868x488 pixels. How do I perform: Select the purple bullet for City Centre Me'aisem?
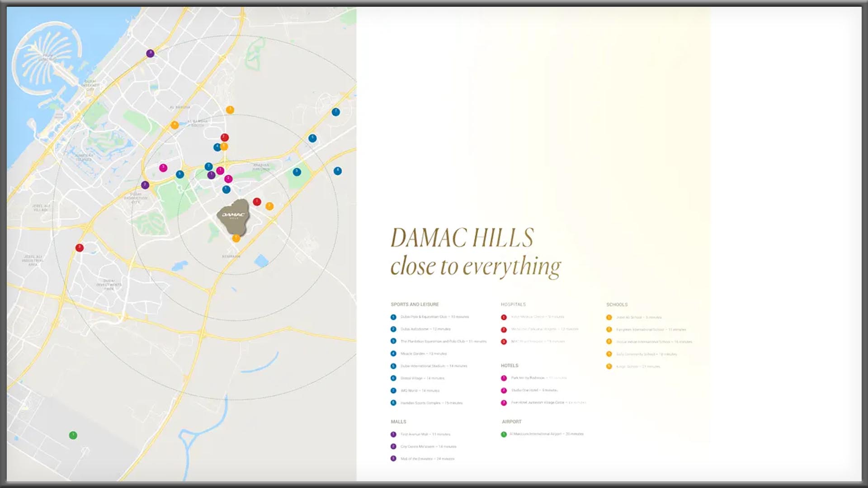(393, 446)
